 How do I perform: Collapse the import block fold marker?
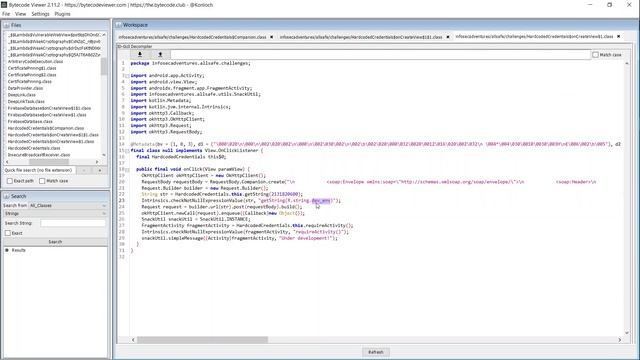click(127, 76)
